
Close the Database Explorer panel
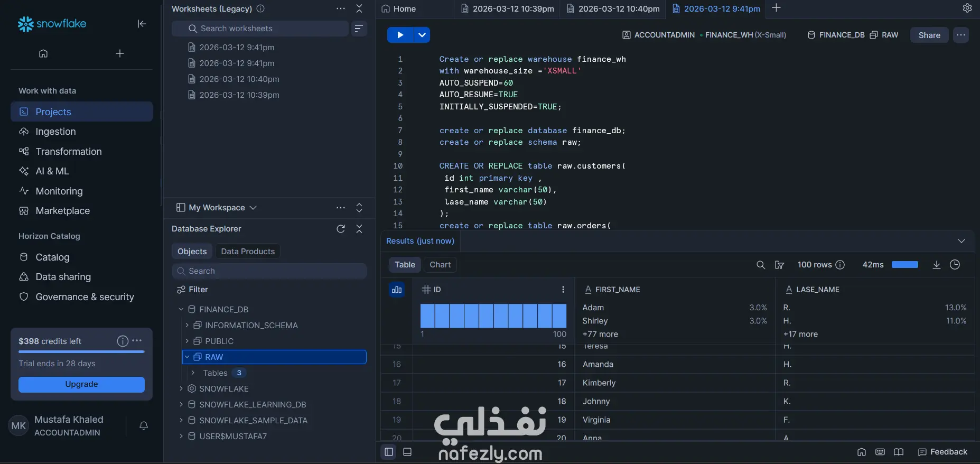359,229
